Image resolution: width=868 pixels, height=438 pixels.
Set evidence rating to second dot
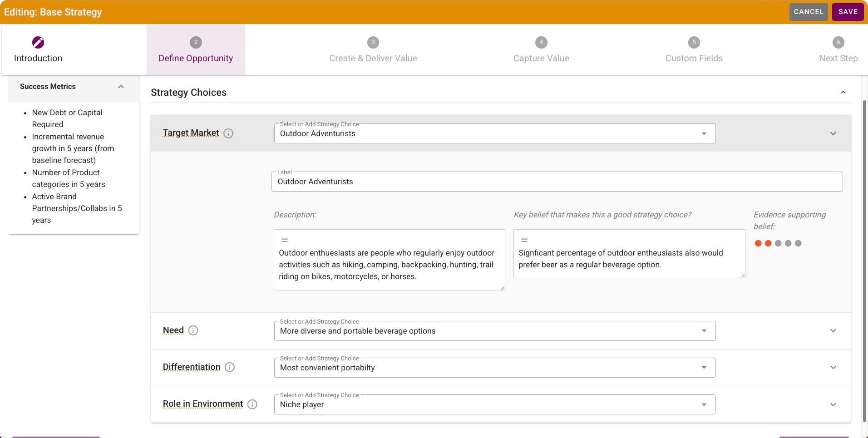pos(768,243)
